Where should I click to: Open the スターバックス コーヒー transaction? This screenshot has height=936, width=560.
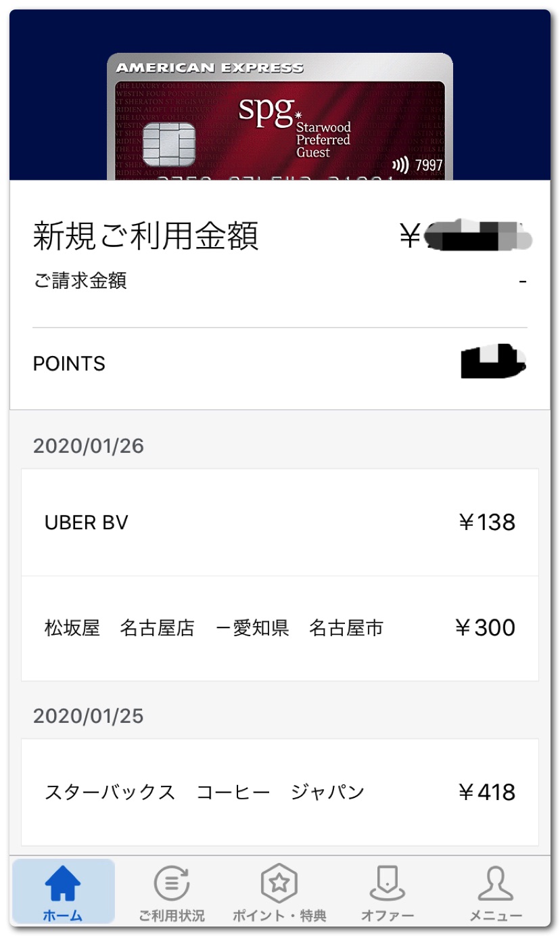tap(279, 792)
